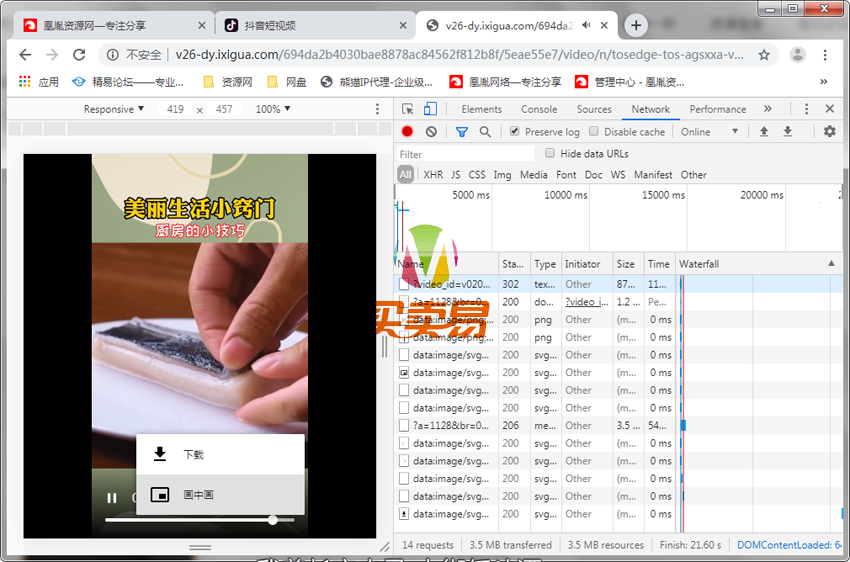Image resolution: width=850 pixels, height=562 pixels.
Task: Filter requests by Font
Action: point(566,175)
